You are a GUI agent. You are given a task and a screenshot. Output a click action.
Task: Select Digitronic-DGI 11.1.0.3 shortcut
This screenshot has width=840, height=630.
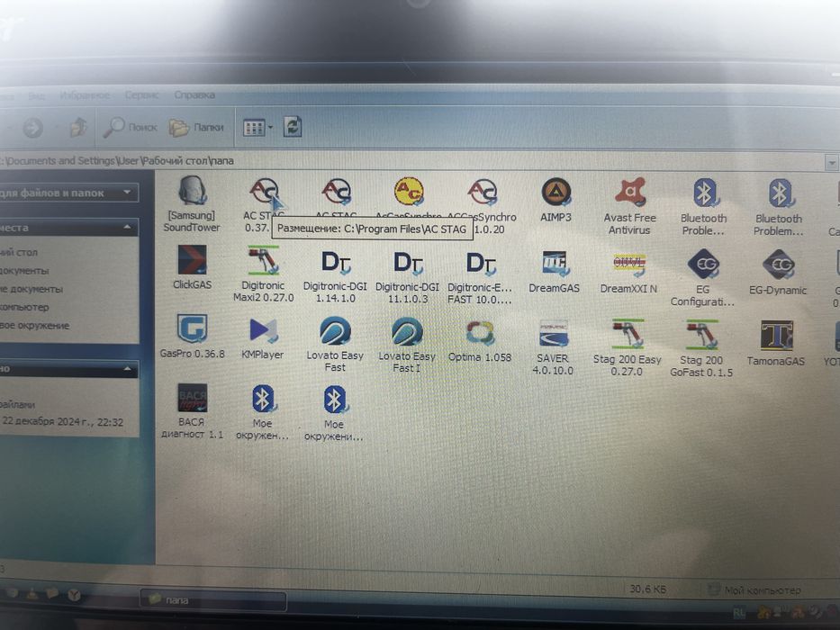coord(408,276)
